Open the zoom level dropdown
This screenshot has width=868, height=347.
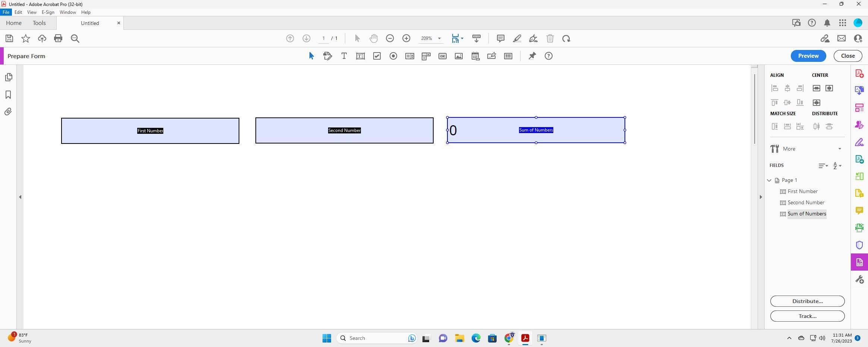click(x=439, y=38)
